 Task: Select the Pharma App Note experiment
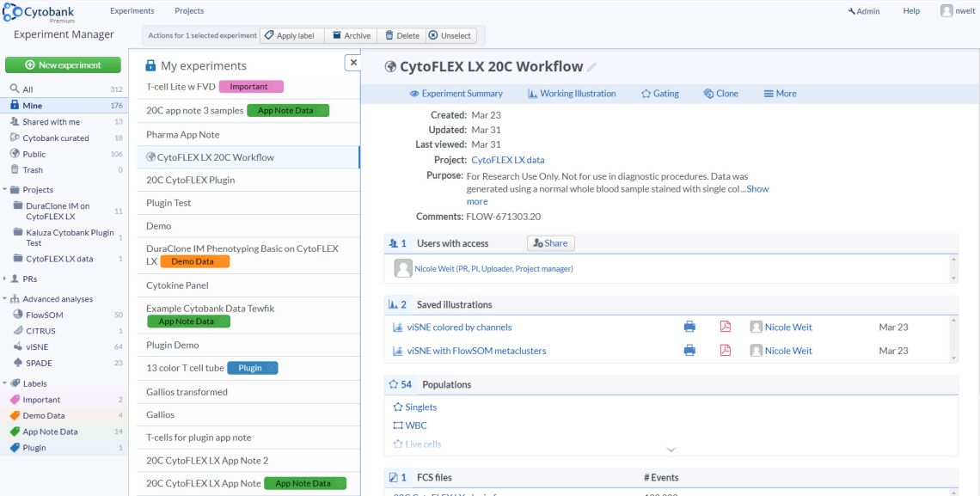click(248, 134)
